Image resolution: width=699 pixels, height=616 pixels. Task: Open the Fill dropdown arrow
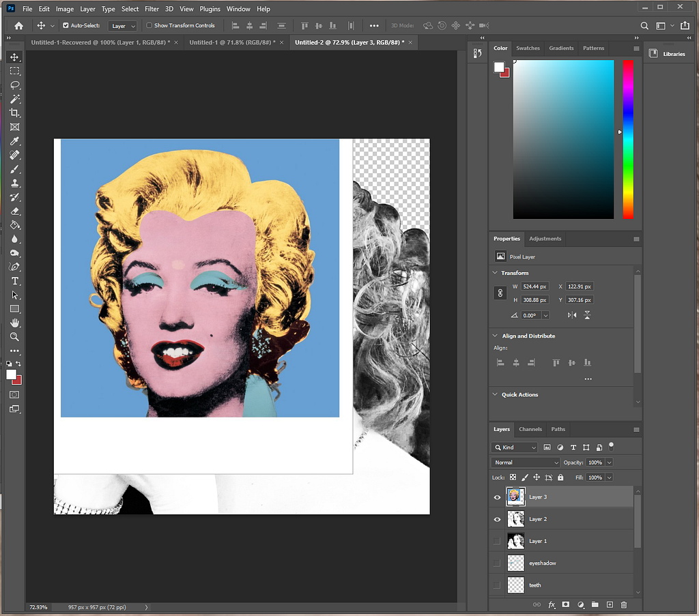point(610,478)
